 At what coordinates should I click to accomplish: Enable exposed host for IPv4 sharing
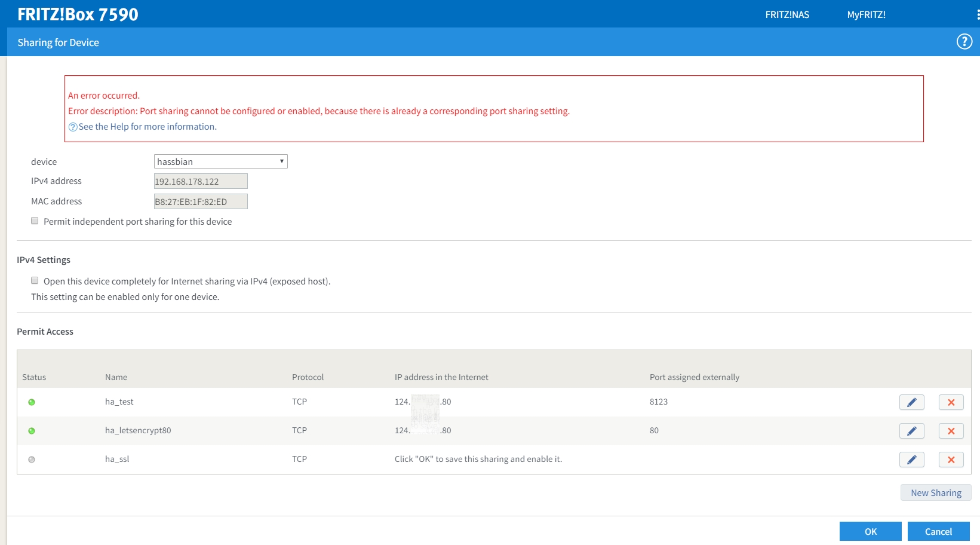(35, 280)
